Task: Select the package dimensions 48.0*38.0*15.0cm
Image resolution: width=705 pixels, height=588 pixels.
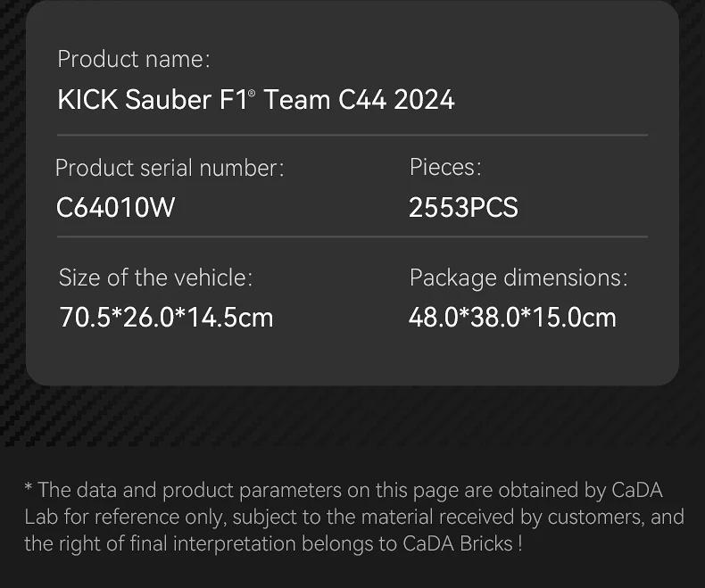Action: pos(512,317)
